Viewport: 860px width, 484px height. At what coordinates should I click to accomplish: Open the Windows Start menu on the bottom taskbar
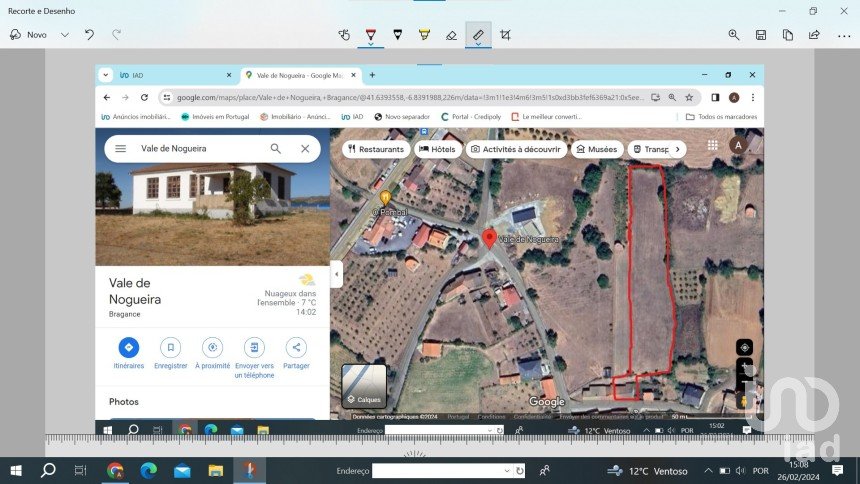click(x=16, y=470)
